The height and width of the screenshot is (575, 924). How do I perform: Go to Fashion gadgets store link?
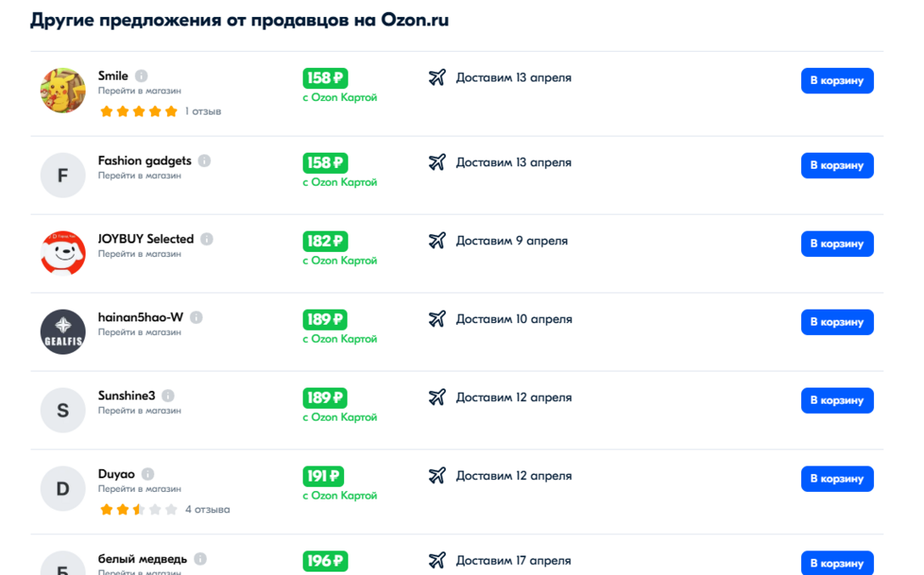point(140,176)
